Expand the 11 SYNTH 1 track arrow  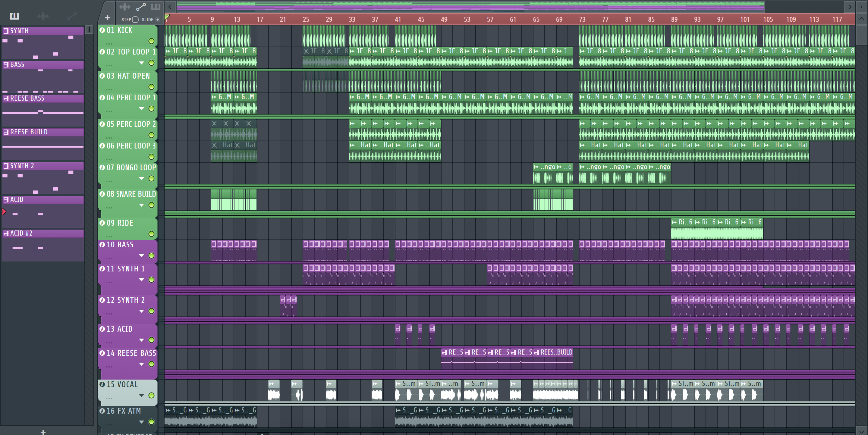point(142,280)
